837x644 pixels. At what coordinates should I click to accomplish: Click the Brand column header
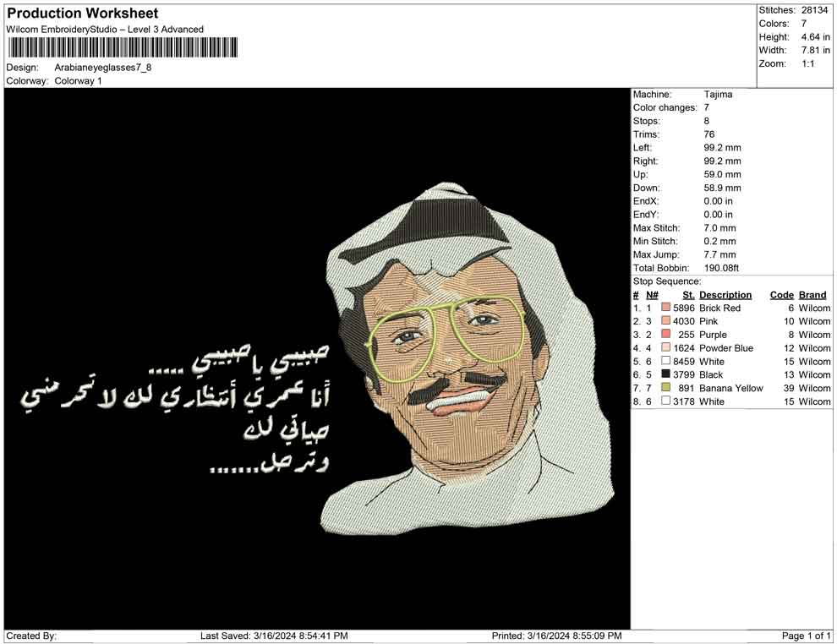[812, 294]
